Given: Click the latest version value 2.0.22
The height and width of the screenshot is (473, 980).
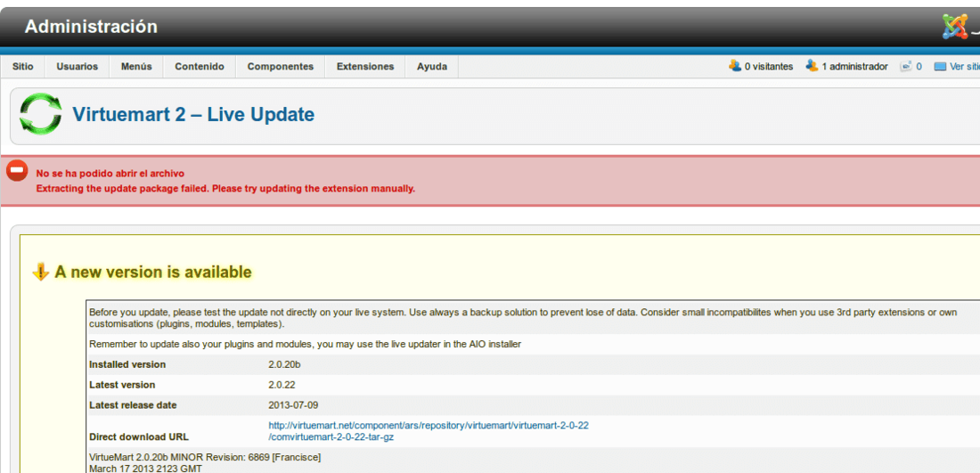Looking at the screenshot, I should [x=282, y=384].
